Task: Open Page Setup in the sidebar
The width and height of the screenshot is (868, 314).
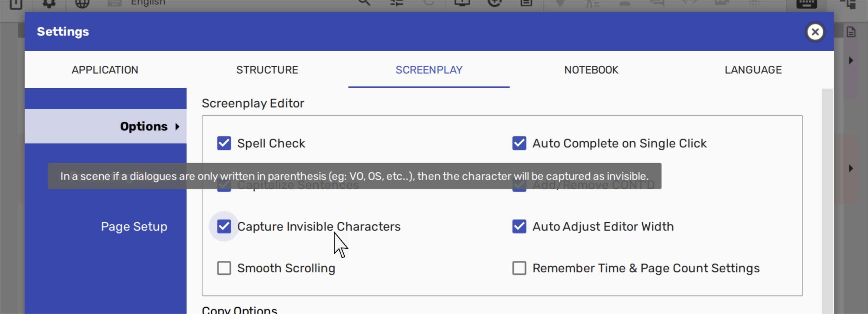Action: click(x=134, y=226)
